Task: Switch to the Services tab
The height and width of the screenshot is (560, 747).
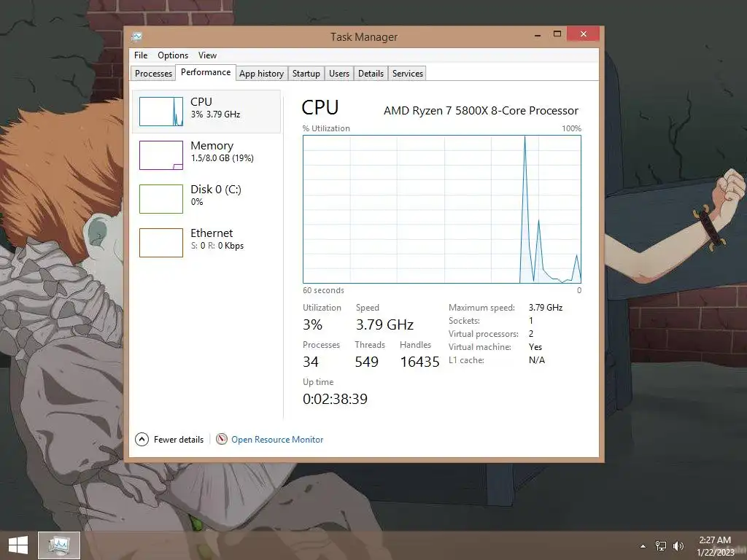Action: pos(408,74)
